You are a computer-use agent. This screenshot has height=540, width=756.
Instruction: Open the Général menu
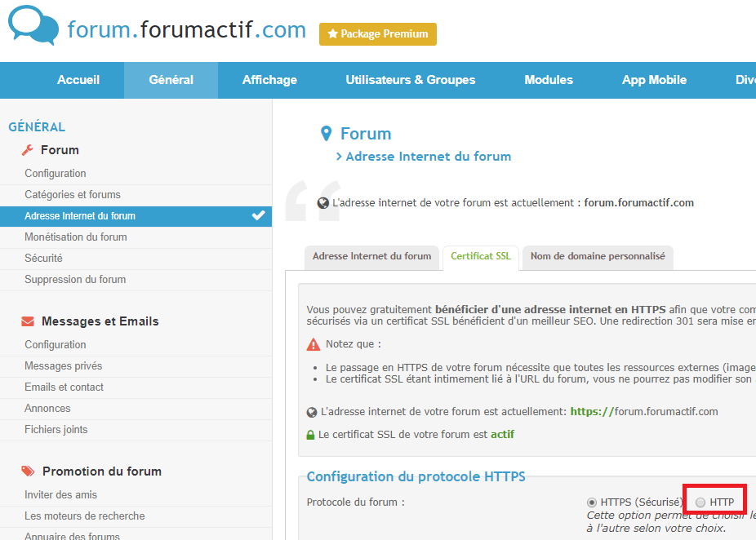pos(171,80)
